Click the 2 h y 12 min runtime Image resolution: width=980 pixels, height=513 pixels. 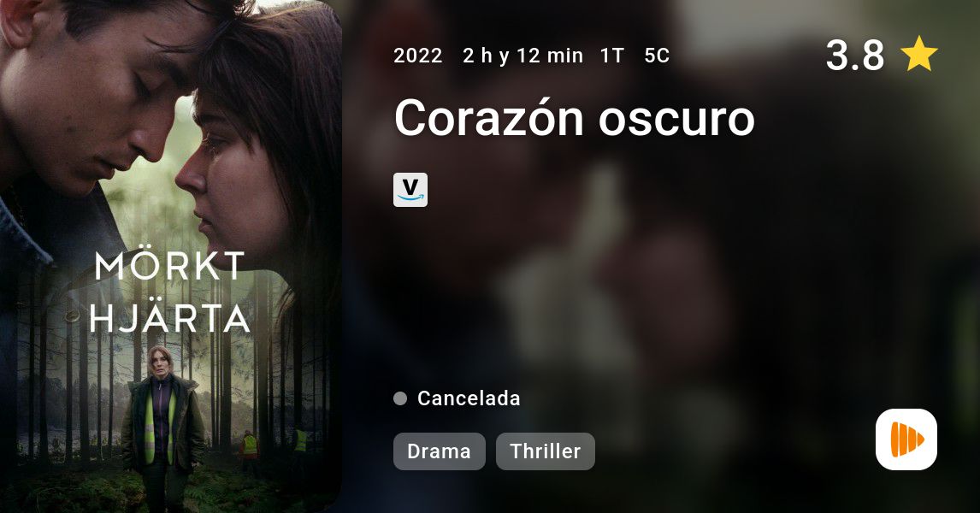(x=523, y=56)
